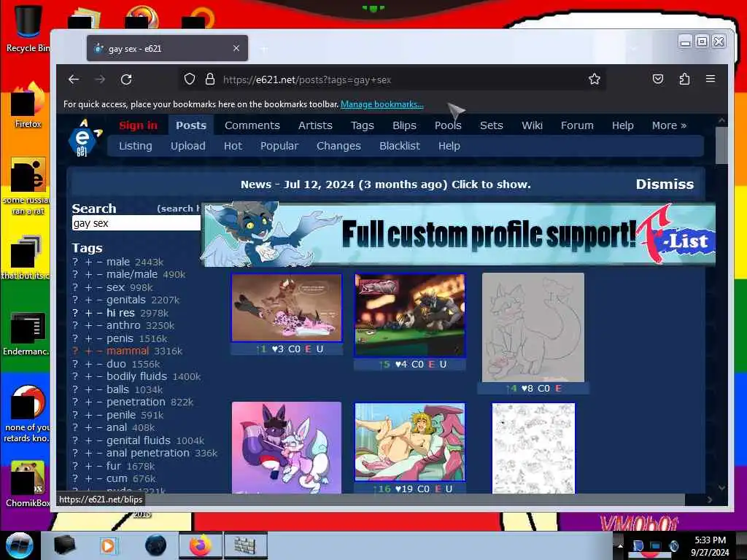
Task: Select the ChomikBox desktop icon
Action: tap(28, 483)
